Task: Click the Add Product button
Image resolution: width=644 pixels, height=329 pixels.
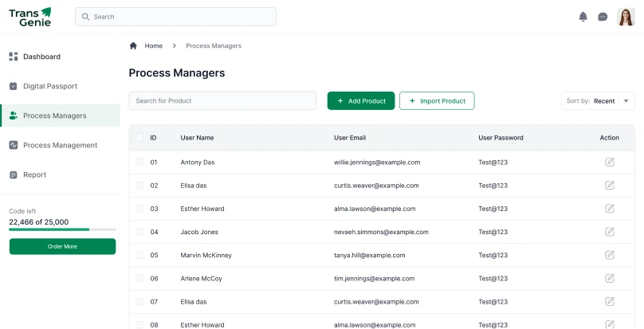Action: tap(361, 100)
